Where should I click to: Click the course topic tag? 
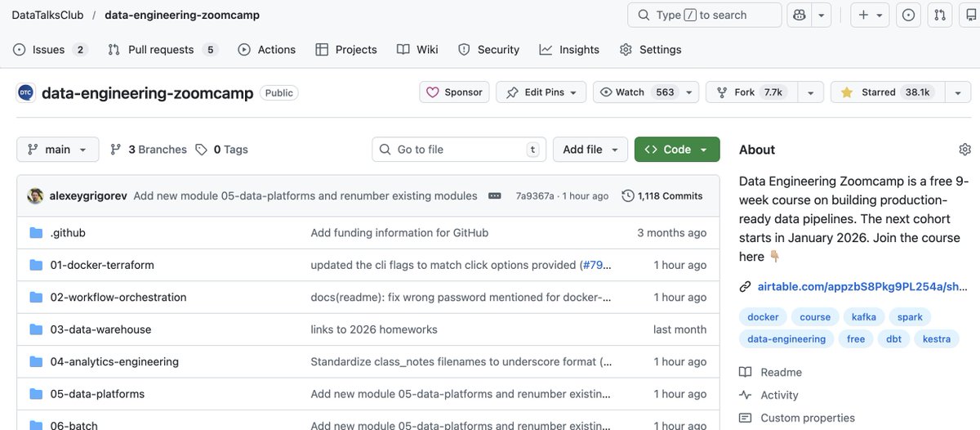pyautogui.click(x=815, y=316)
